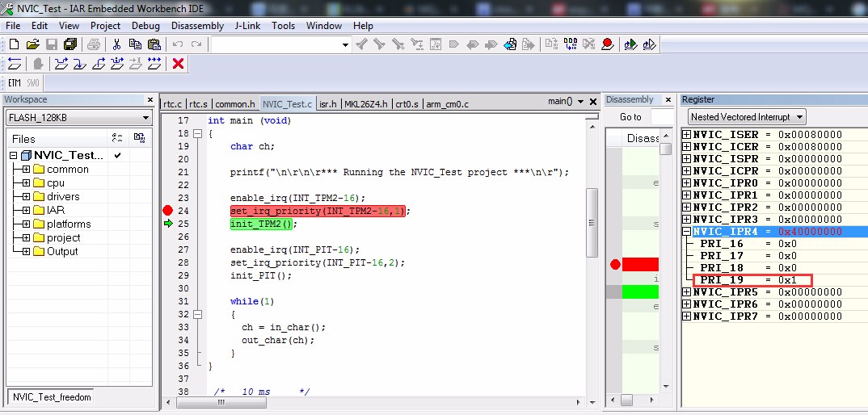Viewport: 868px width, 415px height.
Task: Open the FLASH_128KB configuration dropdown
Action: point(146,118)
